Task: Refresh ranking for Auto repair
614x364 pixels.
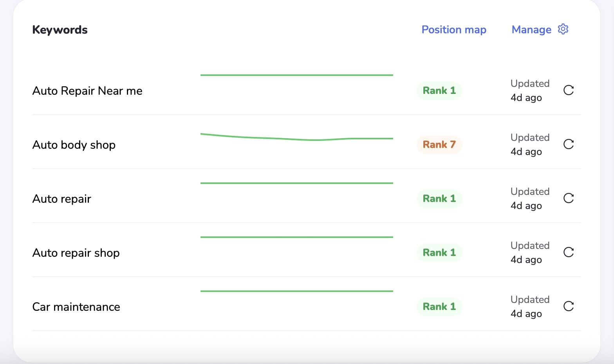Action: 568,198
